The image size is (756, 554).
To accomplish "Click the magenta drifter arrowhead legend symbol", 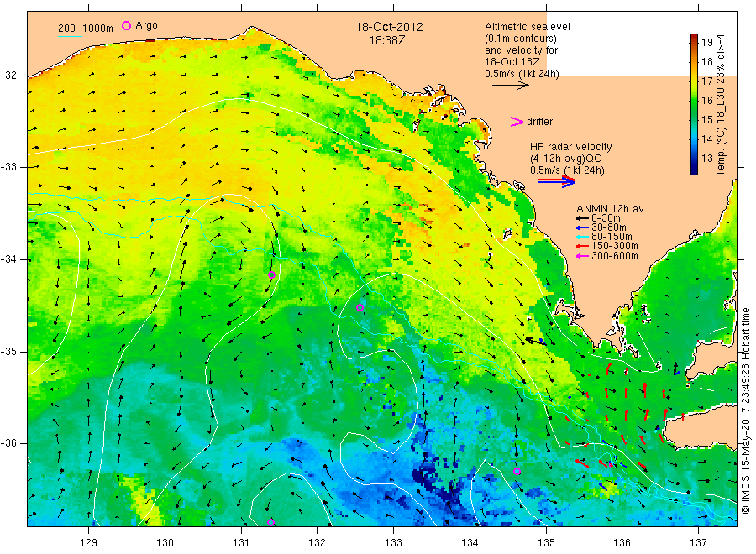I will tap(517, 122).
